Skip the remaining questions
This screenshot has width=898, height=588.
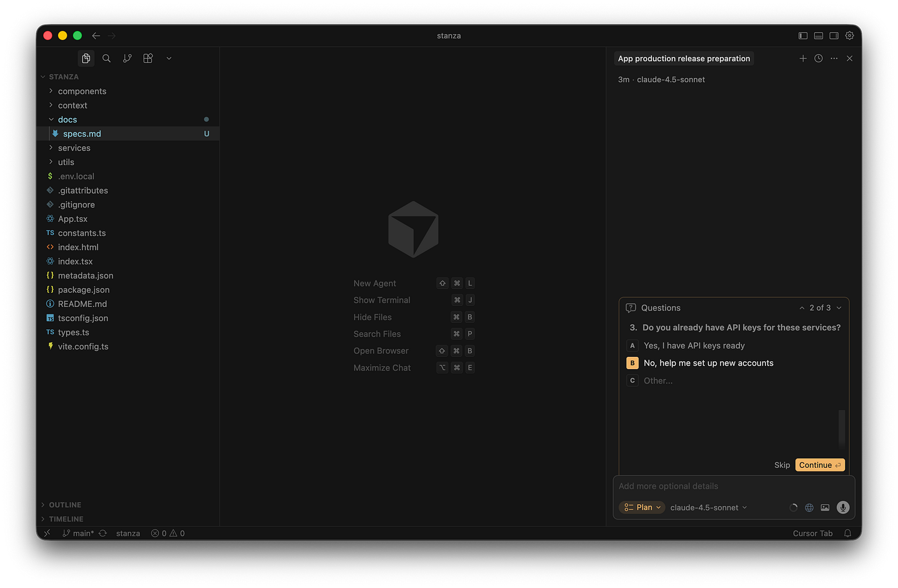pos(781,465)
